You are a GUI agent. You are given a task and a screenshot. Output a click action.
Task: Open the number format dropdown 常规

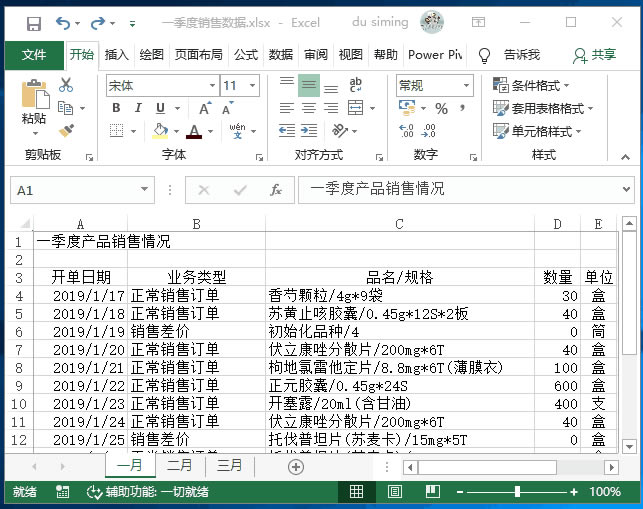(x=465, y=86)
